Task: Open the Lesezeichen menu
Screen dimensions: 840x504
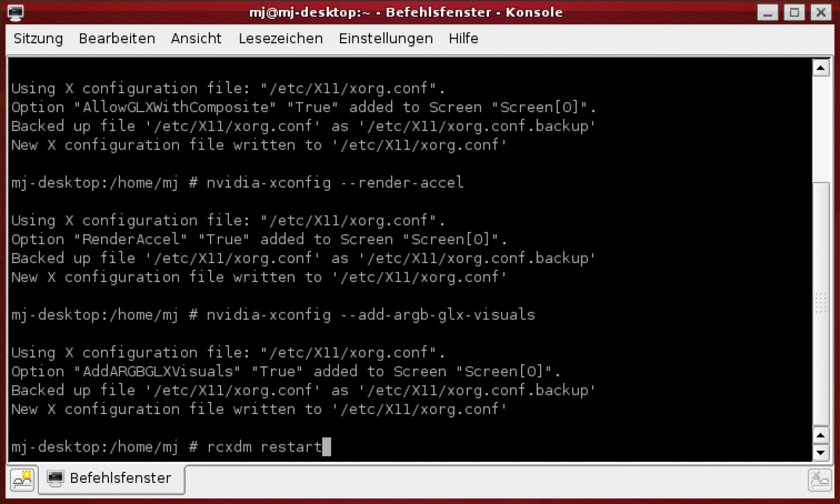Action: (x=281, y=39)
